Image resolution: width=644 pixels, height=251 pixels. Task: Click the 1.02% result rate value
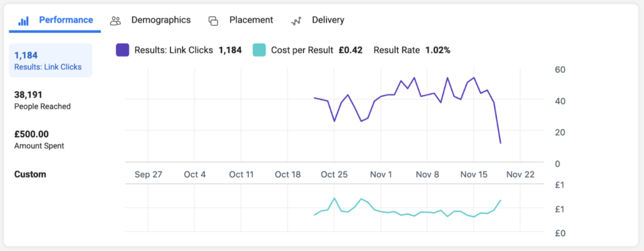(438, 51)
